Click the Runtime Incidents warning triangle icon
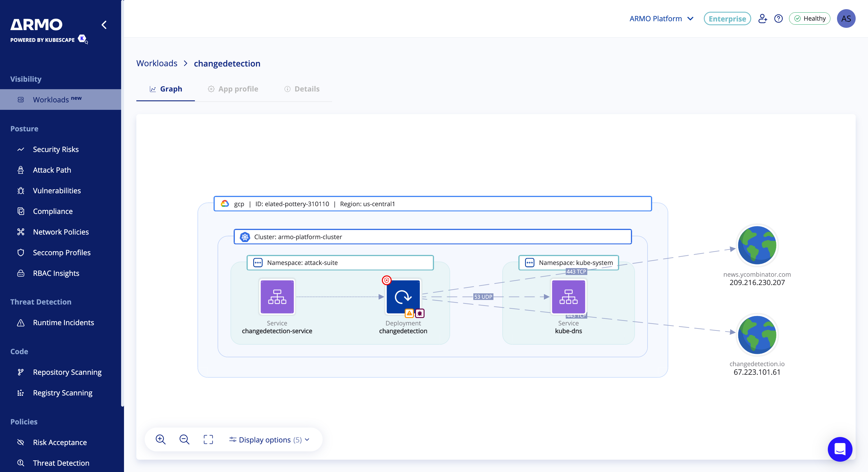The image size is (868, 472). [x=21, y=323]
